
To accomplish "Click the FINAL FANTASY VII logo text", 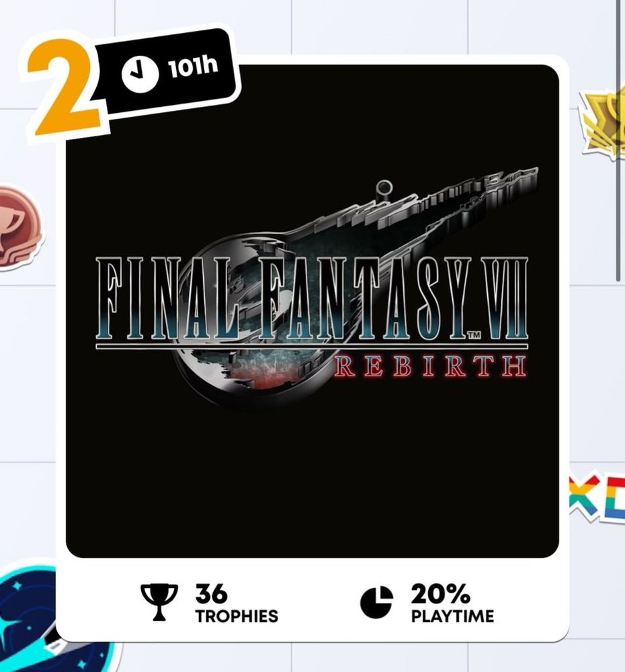I will click(x=312, y=299).
